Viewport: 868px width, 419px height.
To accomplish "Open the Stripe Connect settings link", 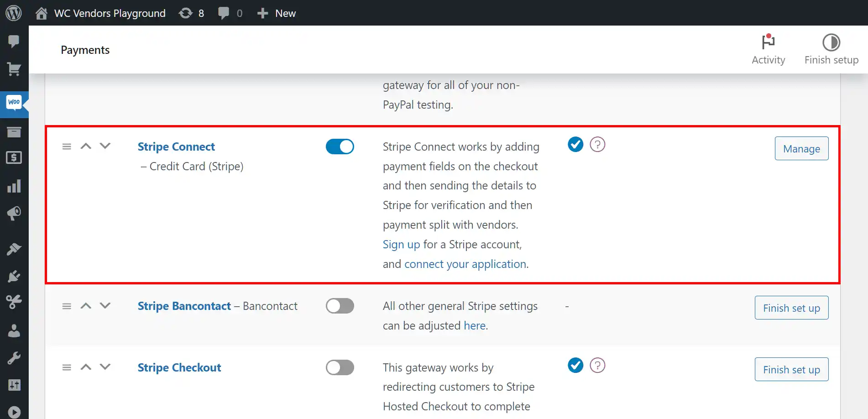I will click(x=176, y=147).
